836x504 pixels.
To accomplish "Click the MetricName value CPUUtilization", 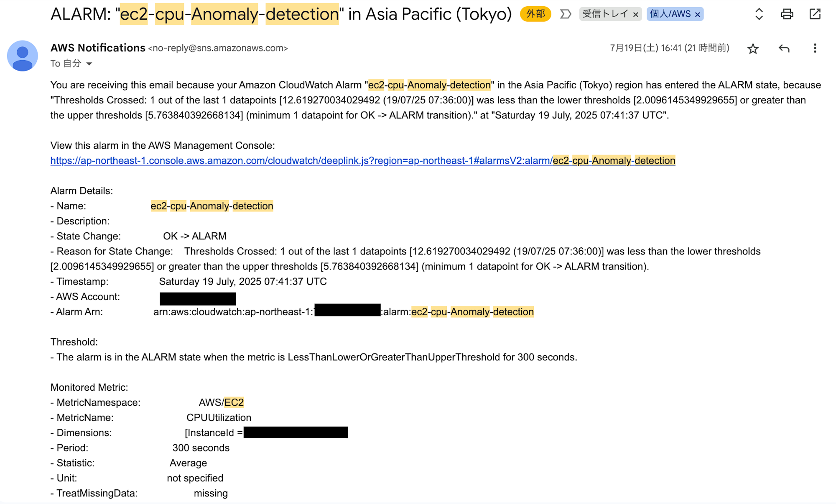I will 219,417.
